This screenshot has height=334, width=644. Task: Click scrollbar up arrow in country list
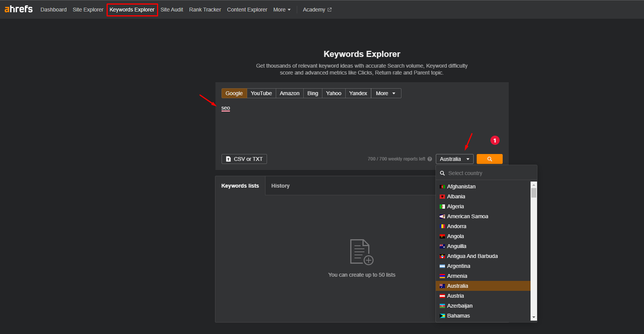(x=534, y=185)
